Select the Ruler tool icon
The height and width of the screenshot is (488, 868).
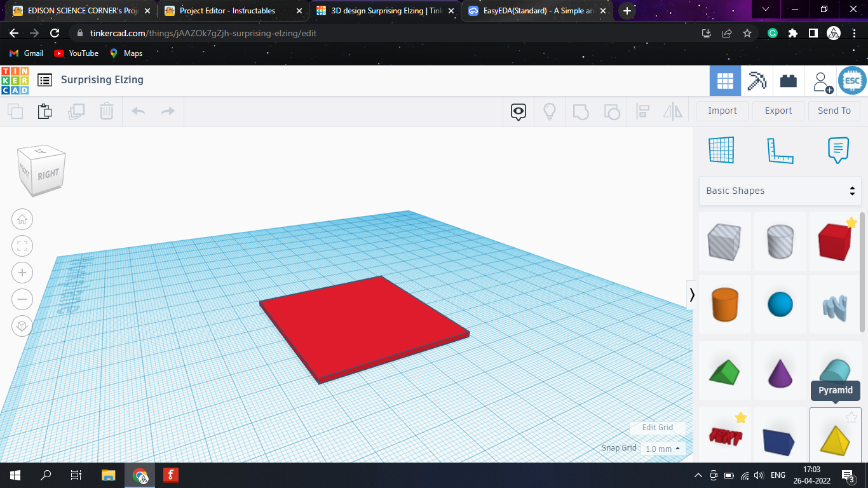click(780, 150)
